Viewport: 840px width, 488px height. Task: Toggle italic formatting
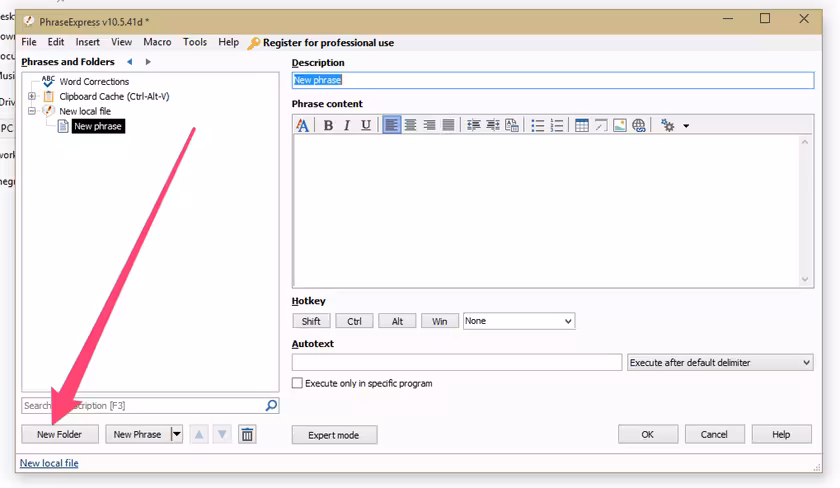point(347,125)
